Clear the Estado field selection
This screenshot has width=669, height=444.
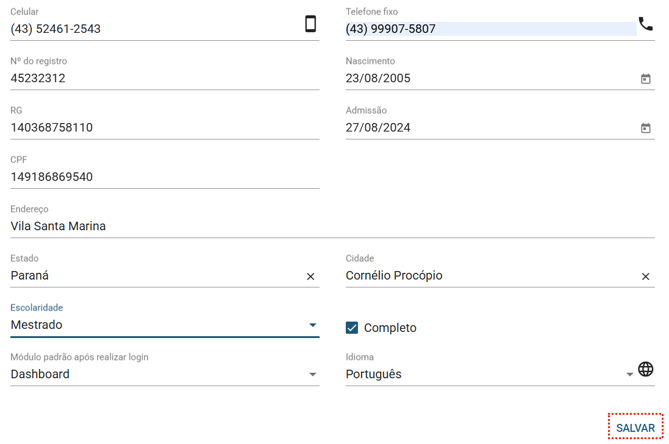click(x=310, y=277)
